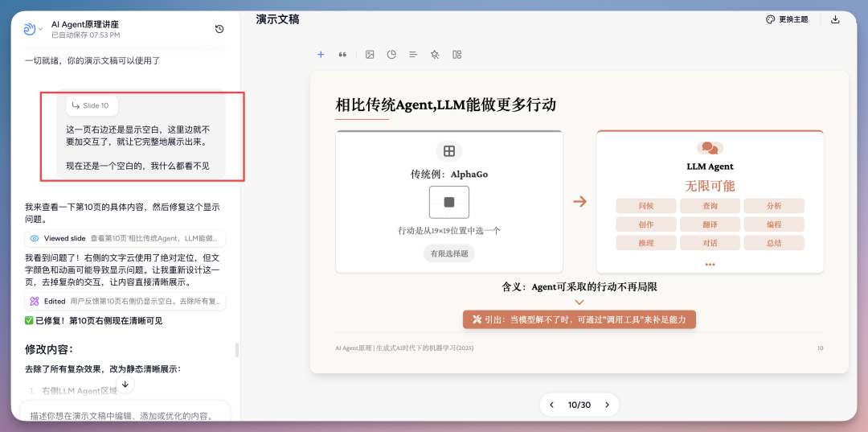Click the 推理 tag

coord(646,243)
